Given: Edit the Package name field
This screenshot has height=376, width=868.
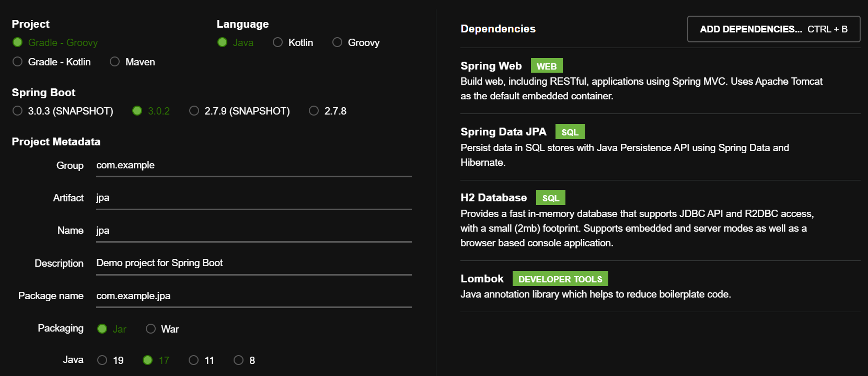Looking at the screenshot, I should [x=254, y=296].
